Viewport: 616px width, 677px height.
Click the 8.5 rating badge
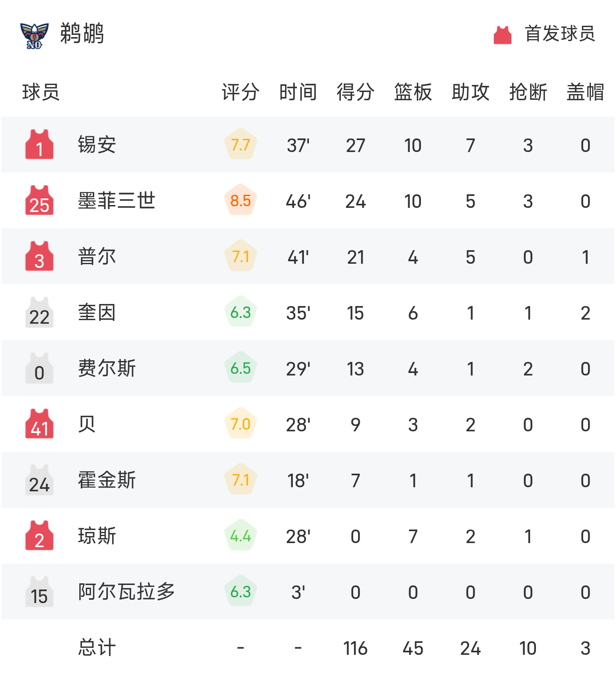[x=241, y=200]
